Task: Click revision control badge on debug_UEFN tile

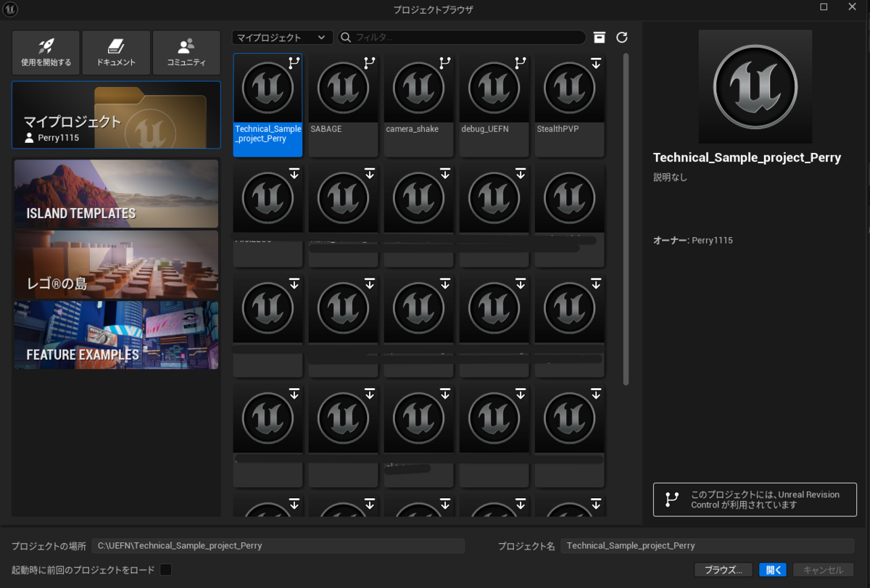Action: click(520, 63)
